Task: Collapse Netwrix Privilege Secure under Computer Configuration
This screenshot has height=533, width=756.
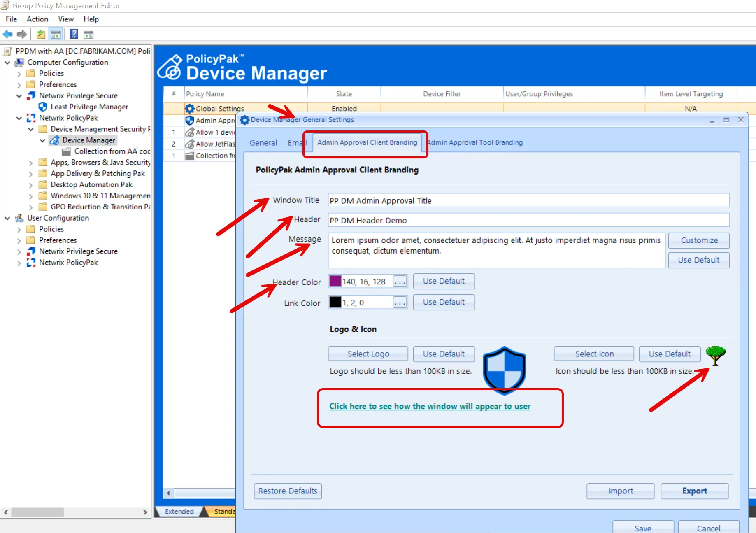Action: click(19, 96)
